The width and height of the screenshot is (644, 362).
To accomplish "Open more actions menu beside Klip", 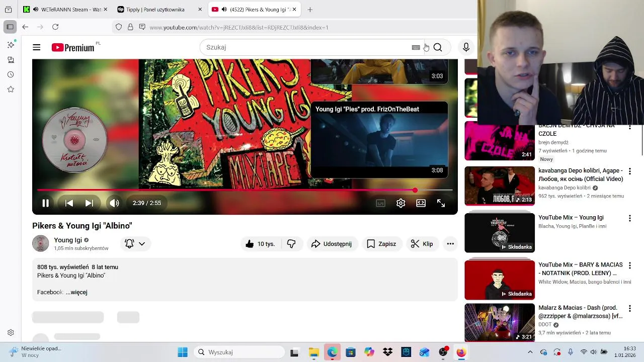I will click(x=450, y=244).
